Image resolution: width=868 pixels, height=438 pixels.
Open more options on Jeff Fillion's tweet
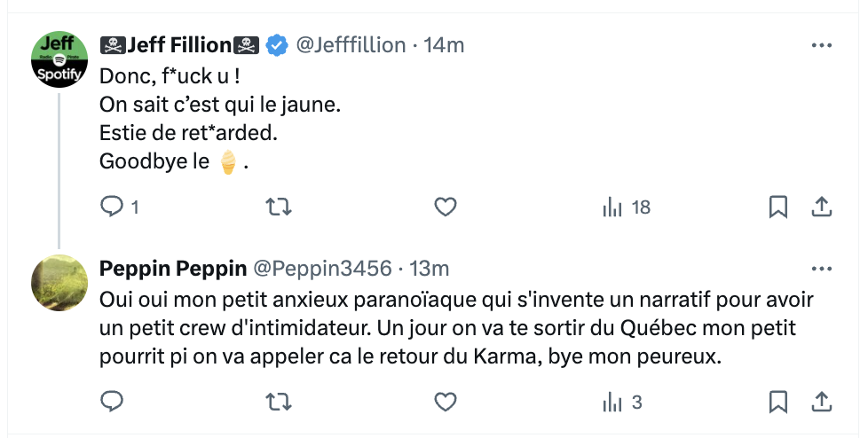[x=822, y=44]
